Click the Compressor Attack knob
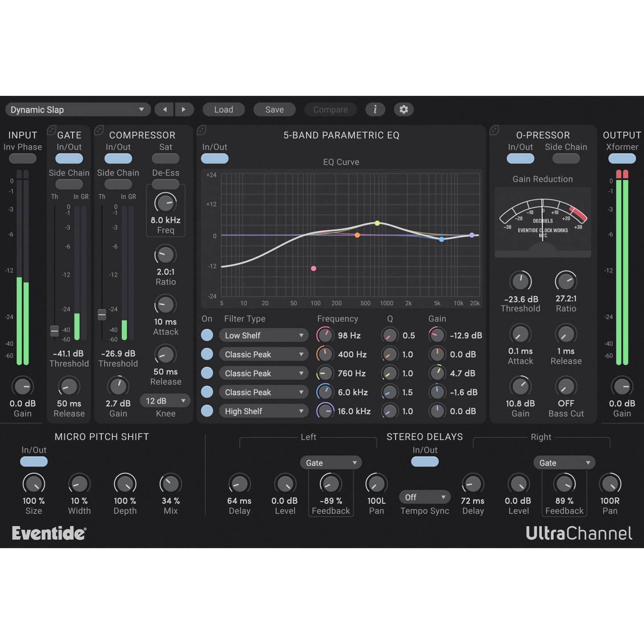This screenshot has width=644, height=644. click(x=165, y=305)
